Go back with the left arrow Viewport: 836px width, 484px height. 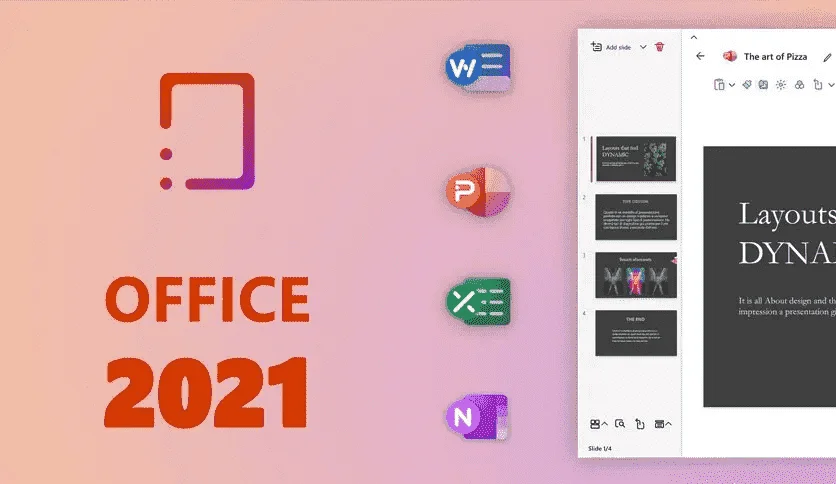click(x=700, y=56)
